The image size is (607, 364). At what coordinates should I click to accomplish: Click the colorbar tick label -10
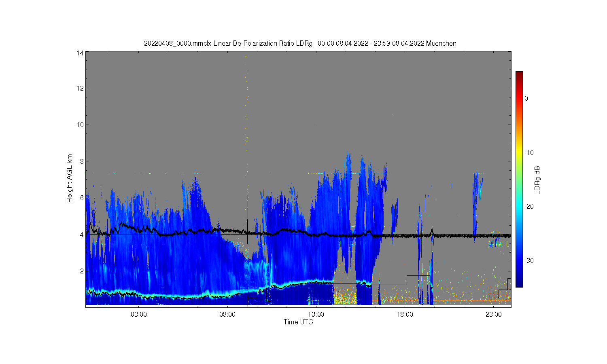[529, 152]
